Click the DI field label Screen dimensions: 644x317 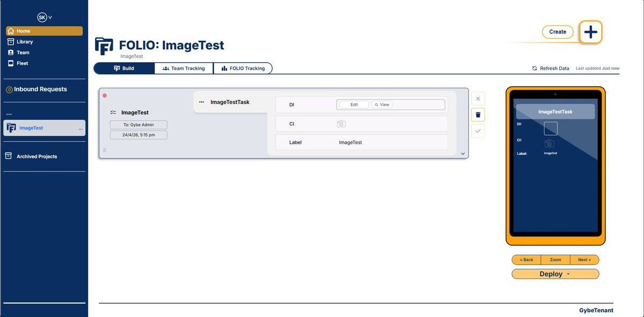pyautogui.click(x=291, y=105)
